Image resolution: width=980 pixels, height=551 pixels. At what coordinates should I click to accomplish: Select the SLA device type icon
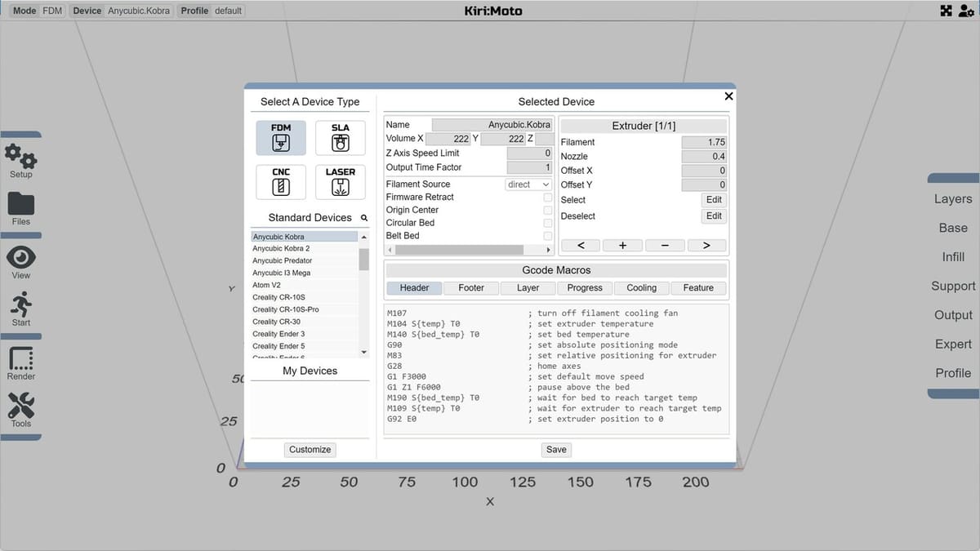341,138
